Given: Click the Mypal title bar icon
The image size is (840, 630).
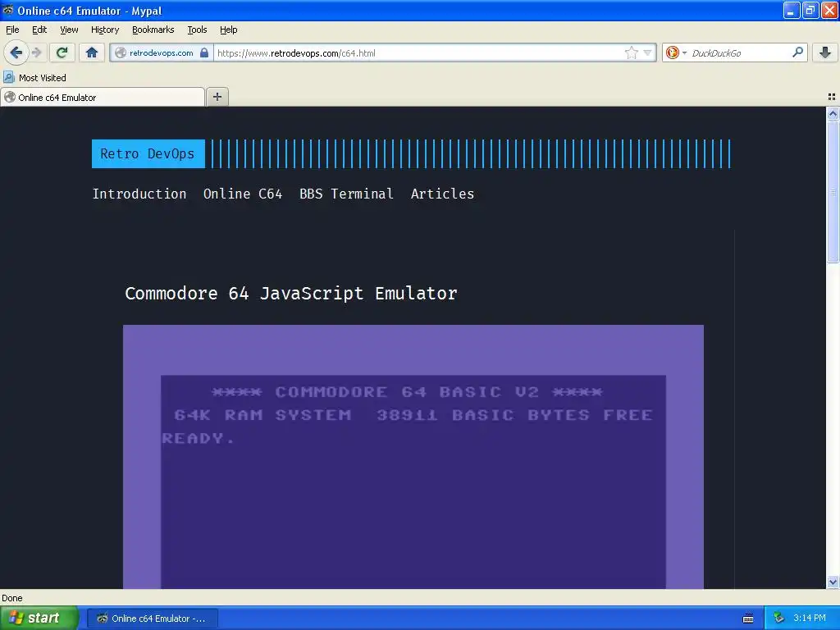Looking at the screenshot, I should [x=8, y=10].
